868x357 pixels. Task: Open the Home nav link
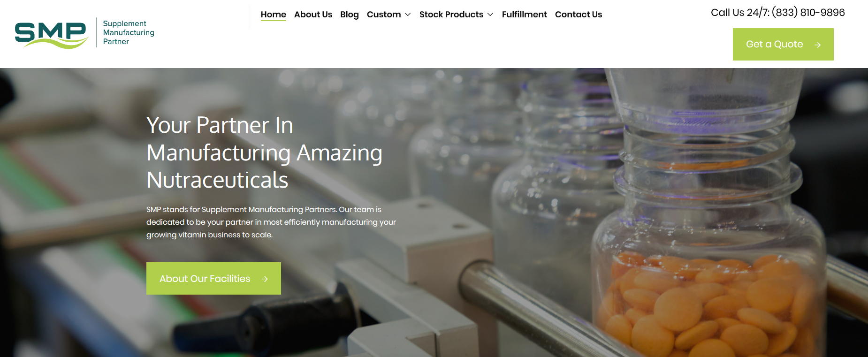coord(274,15)
